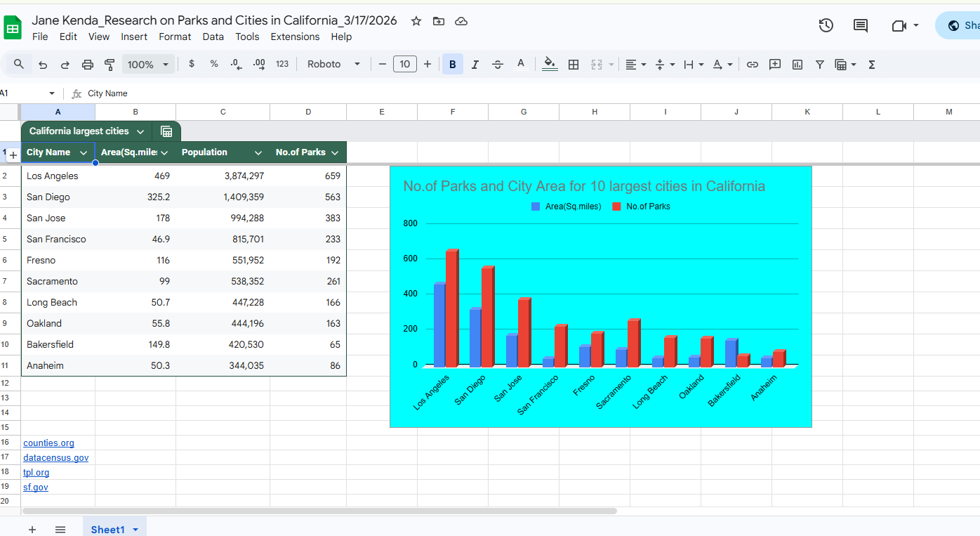This screenshot has height=536, width=980.
Task: Click the merge cells icon
Action: [x=597, y=65]
